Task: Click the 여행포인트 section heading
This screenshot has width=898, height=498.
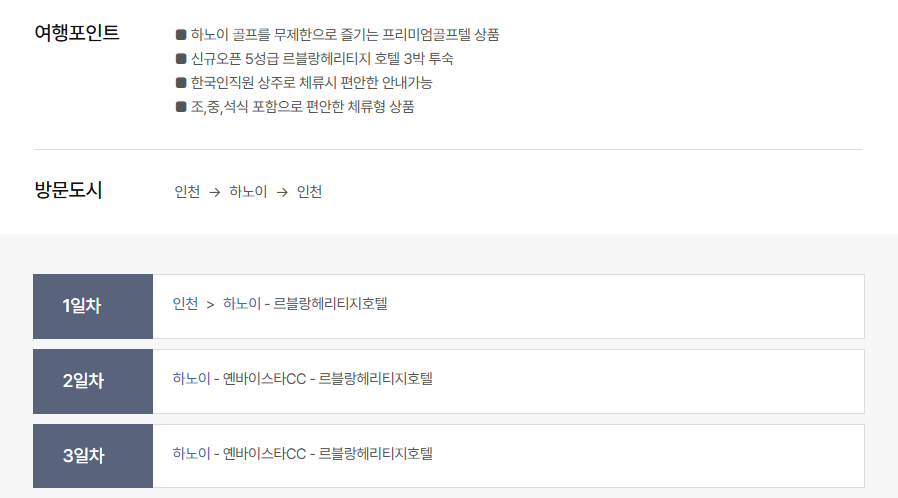Action: pos(77,33)
